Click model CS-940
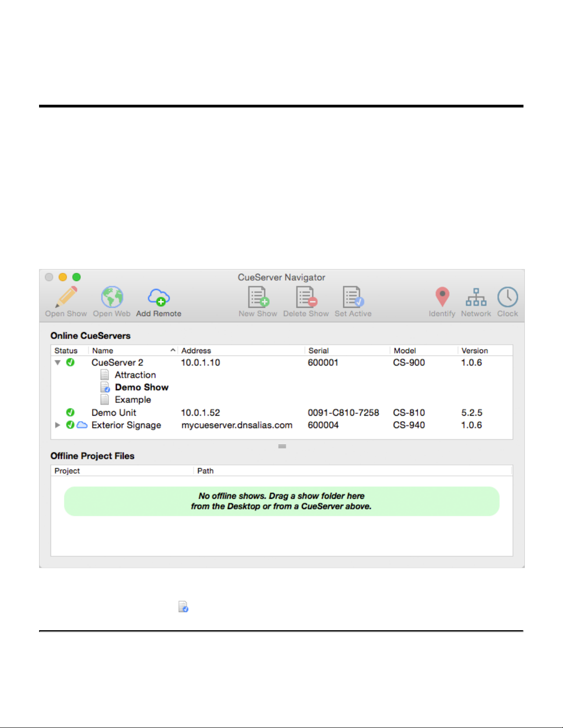The width and height of the screenshot is (563, 728). coord(409,425)
